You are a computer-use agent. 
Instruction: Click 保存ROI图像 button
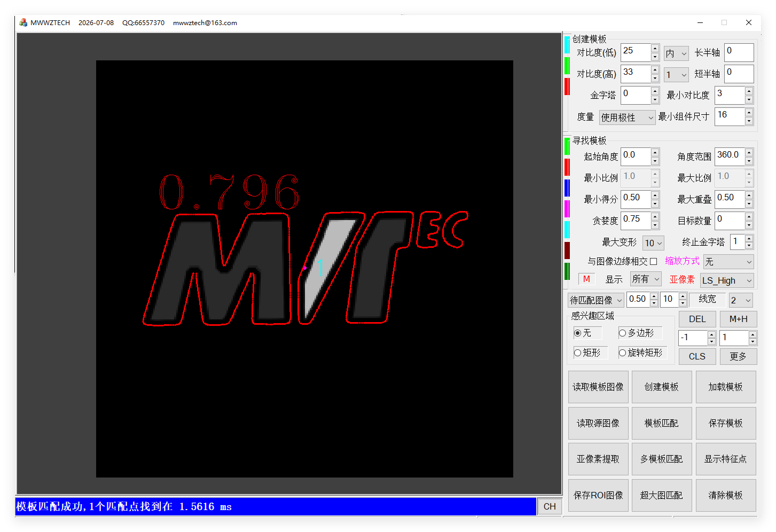(598, 495)
